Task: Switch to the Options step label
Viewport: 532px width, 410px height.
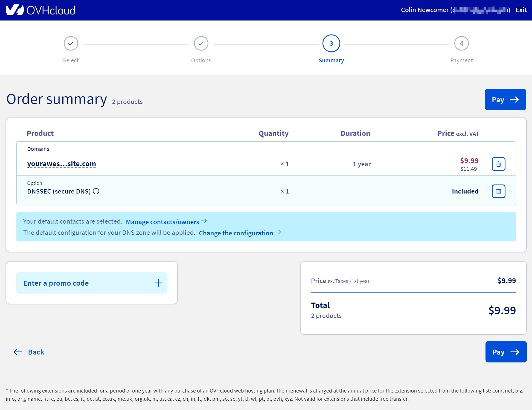Action: point(201,60)
